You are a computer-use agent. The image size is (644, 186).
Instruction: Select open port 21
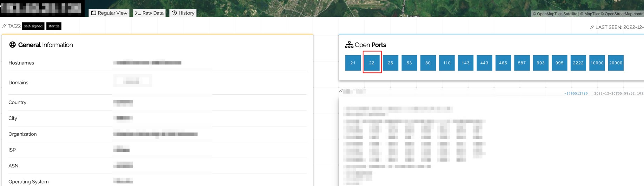click(353, 63)
